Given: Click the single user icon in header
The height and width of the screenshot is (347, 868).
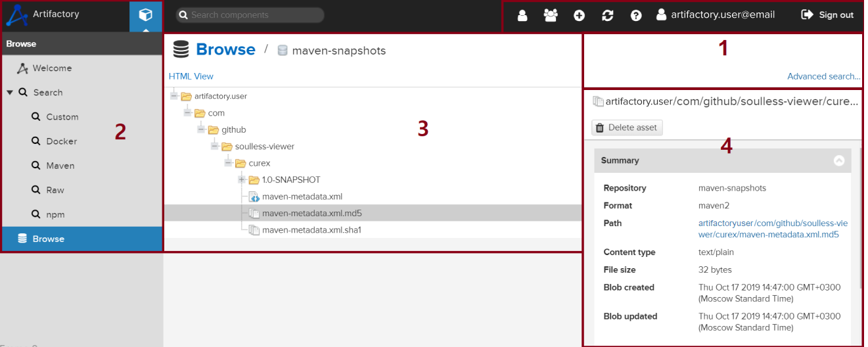Looking at the screenshot, I should click(x=522, y=15).
